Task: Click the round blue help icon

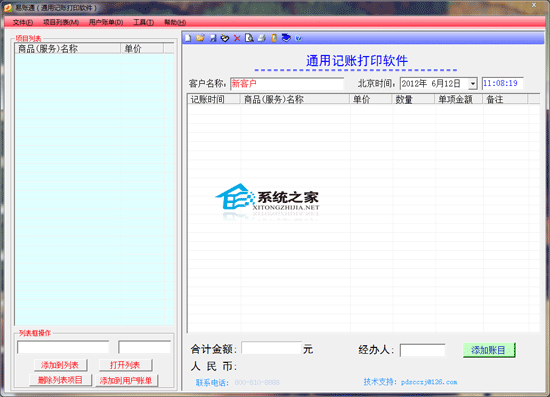Action: tap(299, 38)
